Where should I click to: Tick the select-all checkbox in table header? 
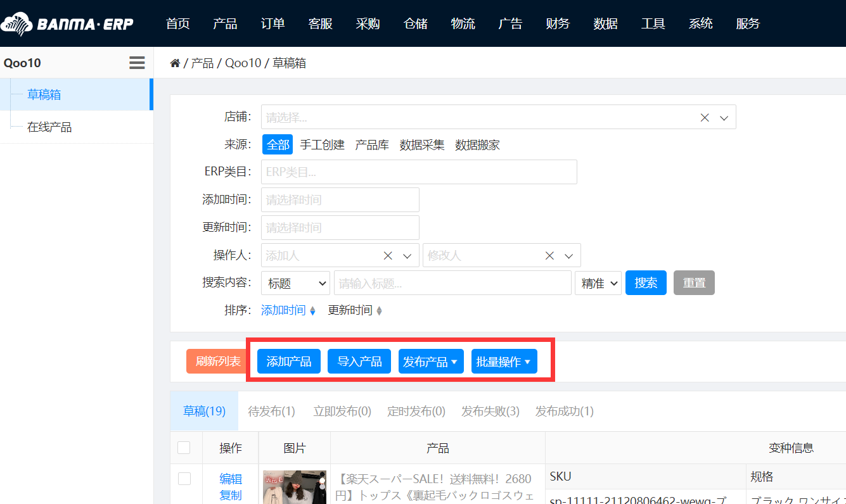184,448
